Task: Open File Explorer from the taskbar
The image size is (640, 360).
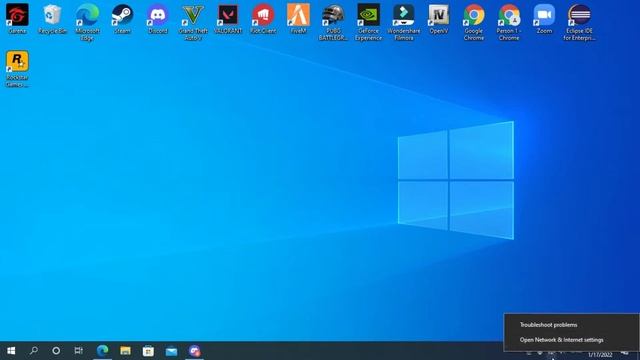Action: click(125, 351)
